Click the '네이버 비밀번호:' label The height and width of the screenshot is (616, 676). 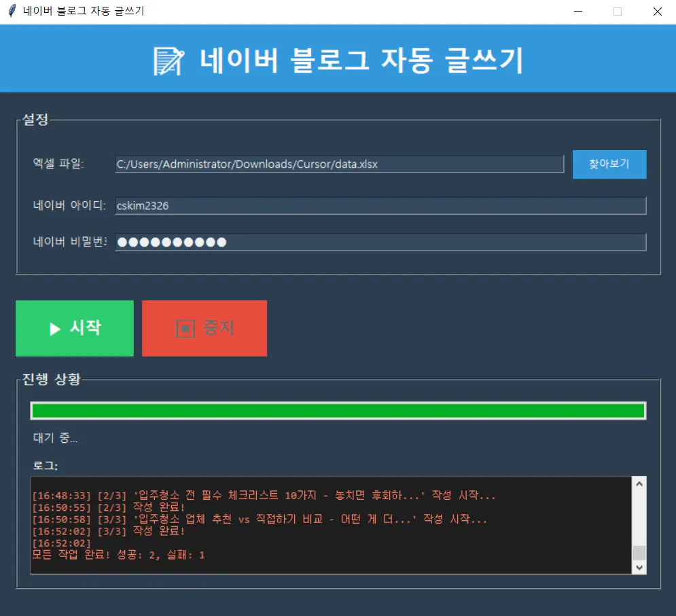70,242
